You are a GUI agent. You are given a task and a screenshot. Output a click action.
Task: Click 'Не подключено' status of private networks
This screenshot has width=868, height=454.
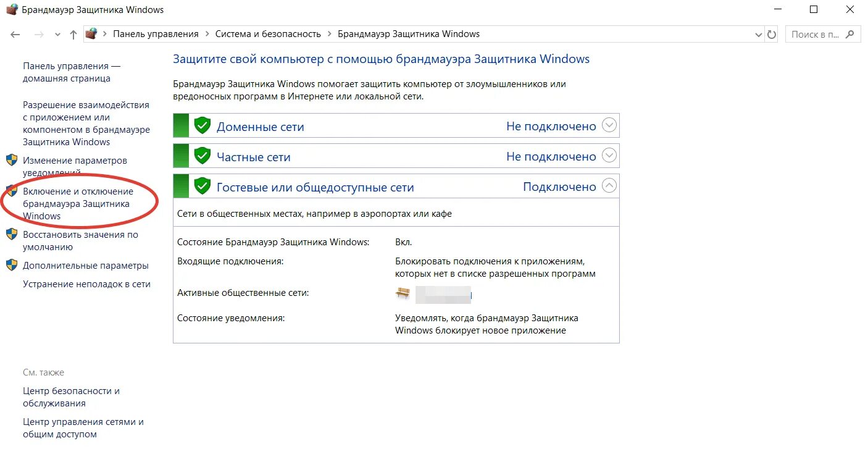(x=551, y=157)
